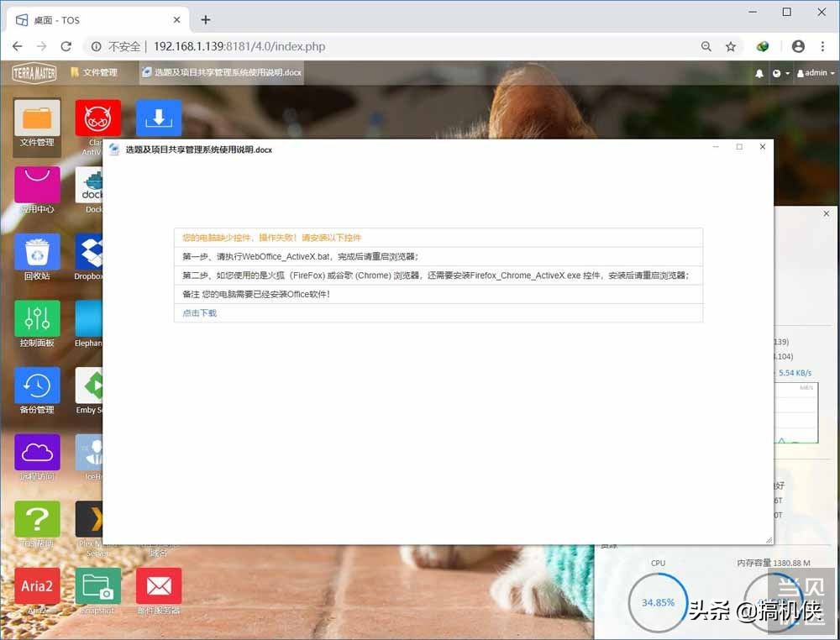Open the 邮件服务器 mail server app
Viewport: 840px width, 640px height.
(x=159, y=588)
